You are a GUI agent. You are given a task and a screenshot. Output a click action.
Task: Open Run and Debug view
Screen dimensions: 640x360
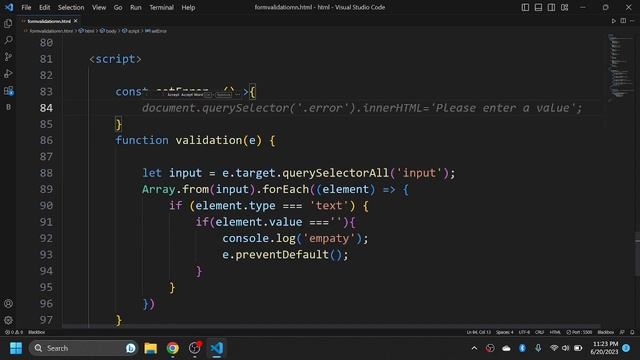click(x=8, y=73)
